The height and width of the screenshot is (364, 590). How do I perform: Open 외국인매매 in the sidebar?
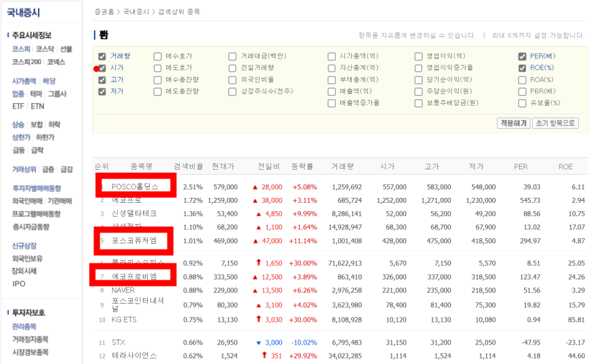coord(27,201)
